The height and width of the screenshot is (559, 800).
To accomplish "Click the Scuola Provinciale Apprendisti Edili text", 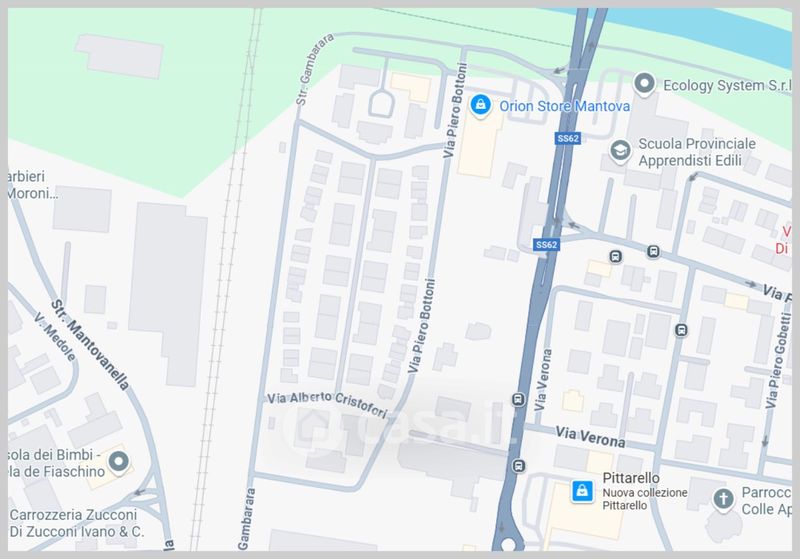I will tap(697, 152).
